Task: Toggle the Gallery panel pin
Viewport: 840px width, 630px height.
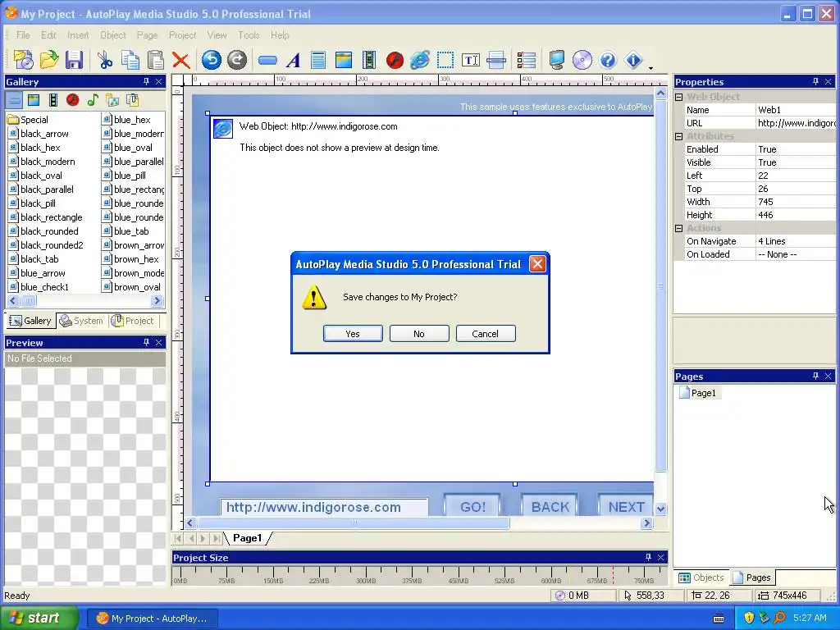Action: [146, 81]
